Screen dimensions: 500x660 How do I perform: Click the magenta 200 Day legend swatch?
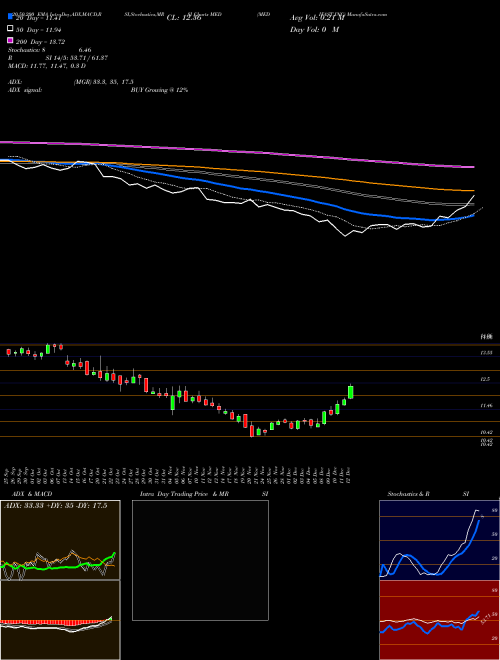tap(11, 41)
